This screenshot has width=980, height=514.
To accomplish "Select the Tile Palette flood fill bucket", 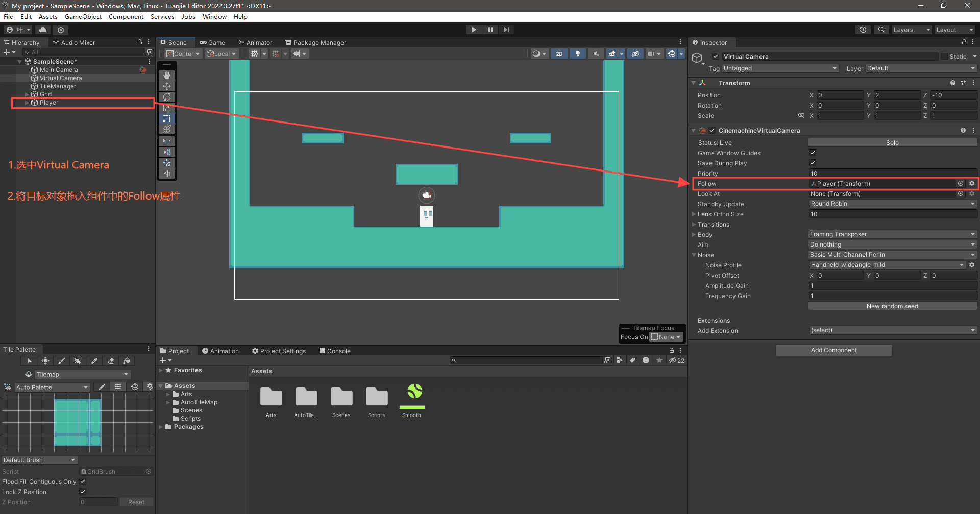I will click(127, 361).
